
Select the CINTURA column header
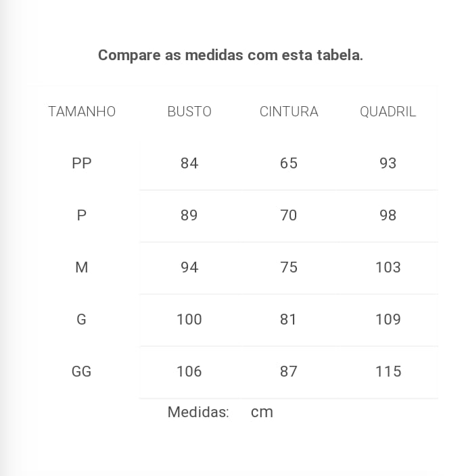[x=289, y=112]
